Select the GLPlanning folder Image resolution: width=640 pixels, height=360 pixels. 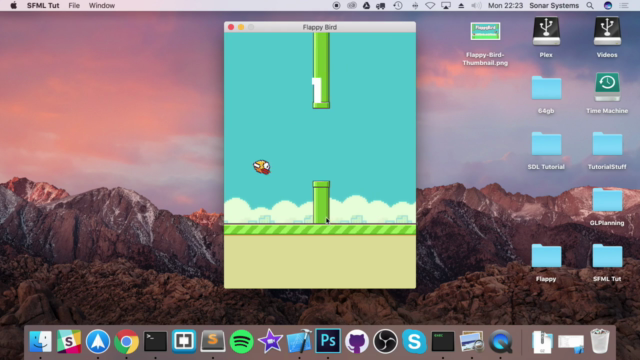click(x=607, y=200)
